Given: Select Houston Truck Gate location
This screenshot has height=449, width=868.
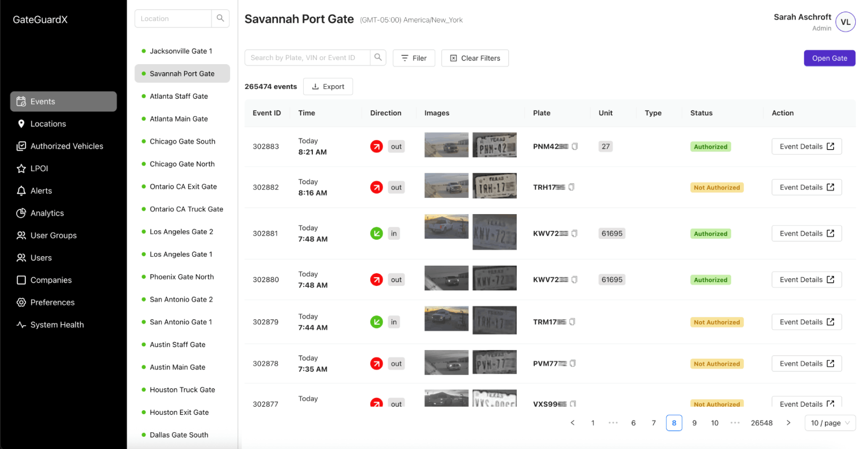Looking at the screenshot, I should 182,390.
